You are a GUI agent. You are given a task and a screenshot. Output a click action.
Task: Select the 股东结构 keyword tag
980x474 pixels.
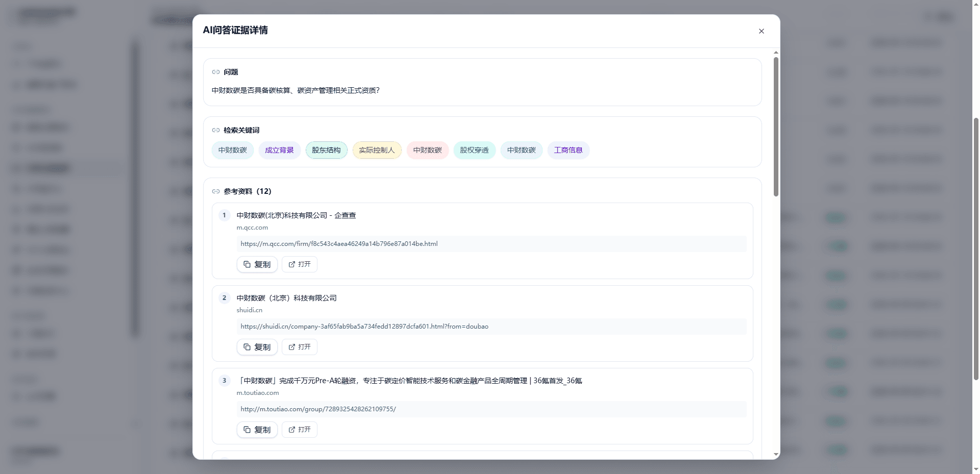[x=326, y=150]
